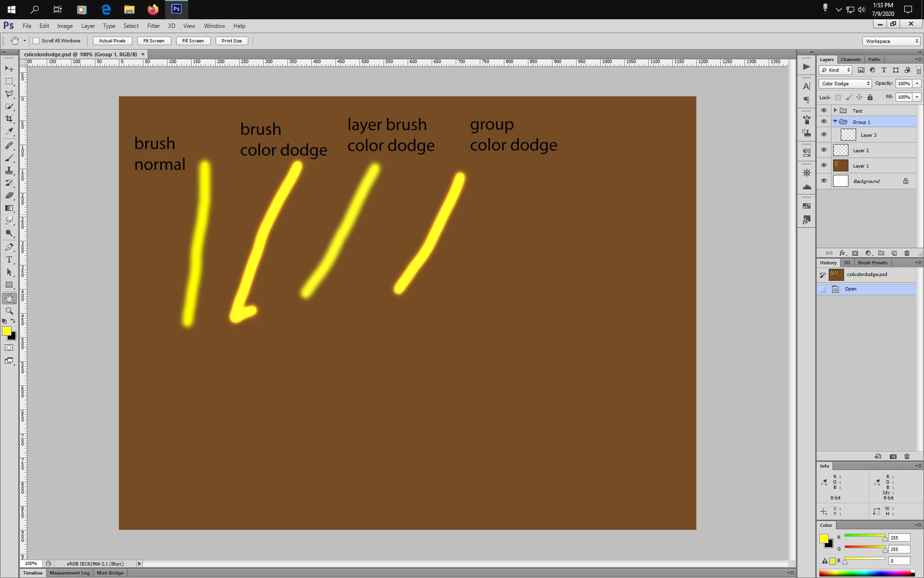Click the yellow foreground color swatch
The height and width of the screenshot is (578, 924).
[x=6, y=331]
